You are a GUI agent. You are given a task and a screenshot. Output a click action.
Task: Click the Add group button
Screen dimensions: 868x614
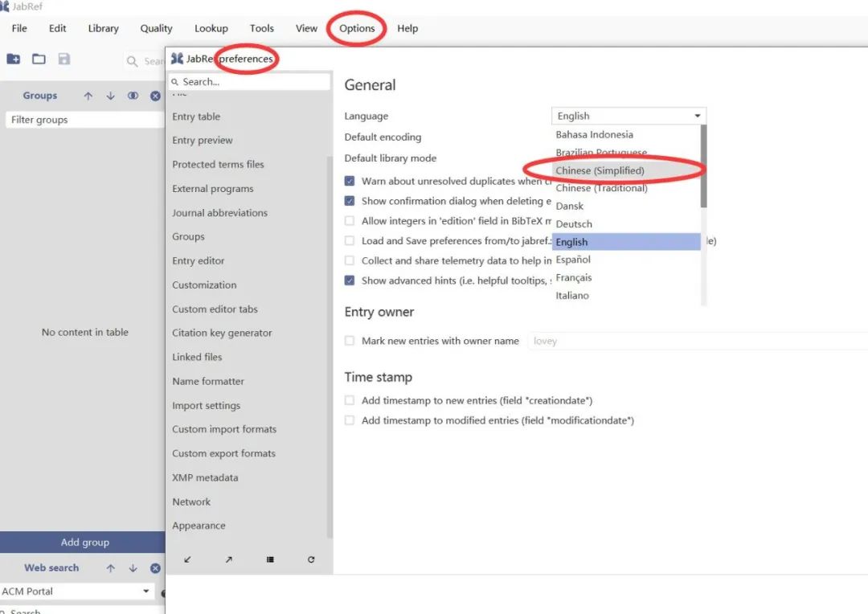click(83, 542)
